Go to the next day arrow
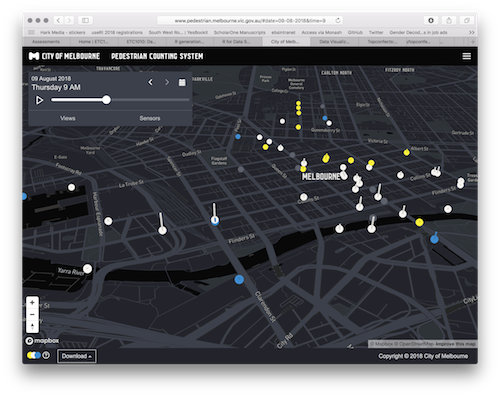Image resolution: width=500 pixels, height=396 pixels. pos(167,82)
